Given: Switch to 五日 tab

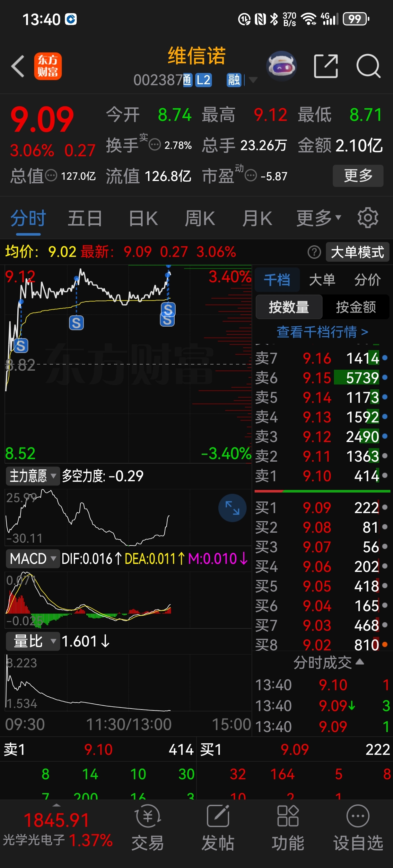Looking at the screenshot, I should pyautogui.click(x=85, y=218).
